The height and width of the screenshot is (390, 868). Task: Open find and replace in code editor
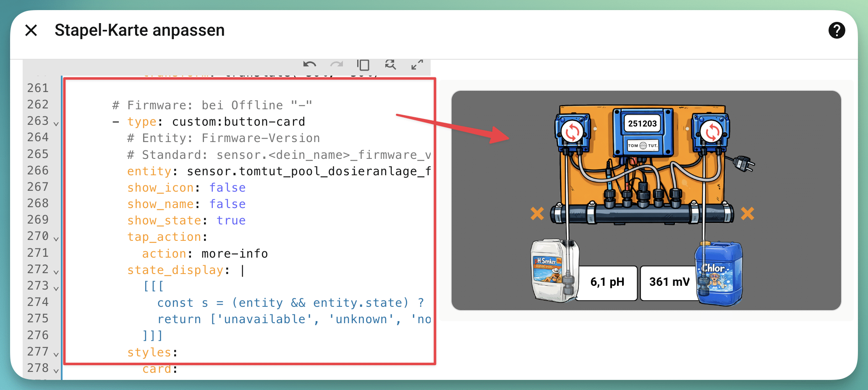[x=390, y=65]
